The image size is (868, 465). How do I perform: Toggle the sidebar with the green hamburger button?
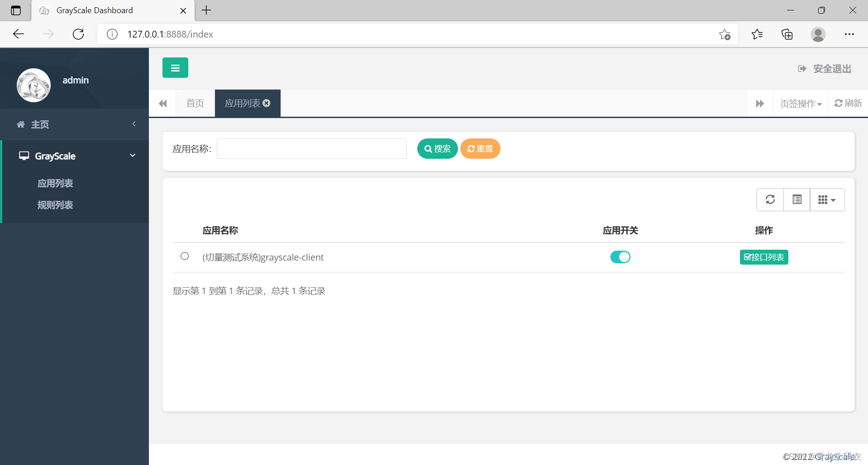click(x=175, y=68)
